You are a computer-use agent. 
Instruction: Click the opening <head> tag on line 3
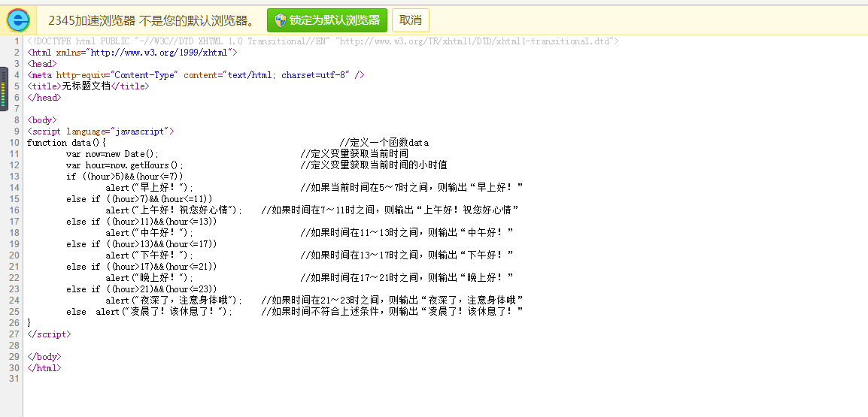[x=41, y=64]
